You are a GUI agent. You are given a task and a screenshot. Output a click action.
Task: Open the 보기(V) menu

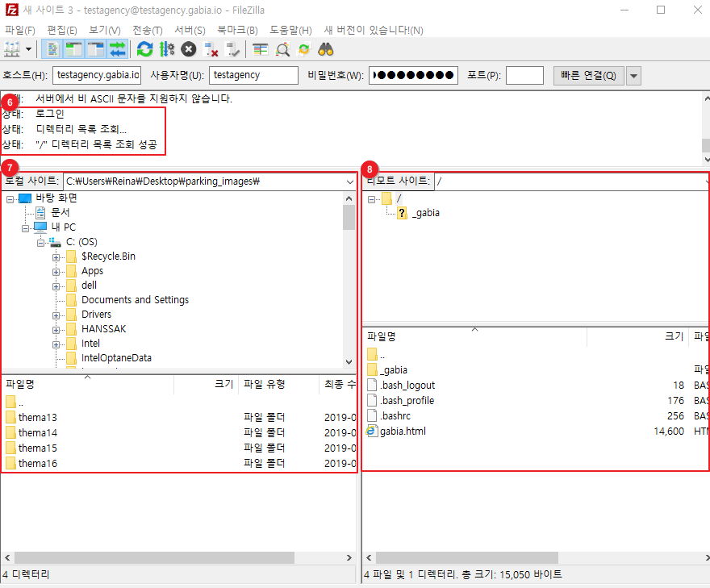click(105, 30)
